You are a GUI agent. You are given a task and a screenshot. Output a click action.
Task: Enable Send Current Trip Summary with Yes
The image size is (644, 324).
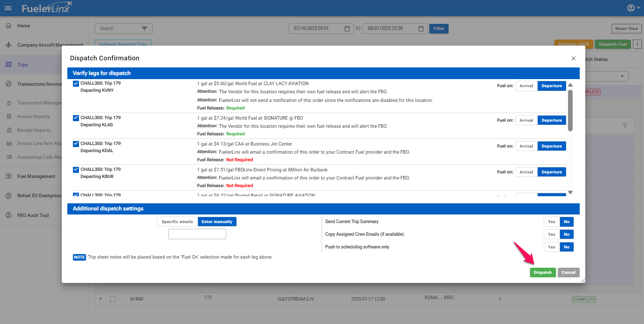[x=552, y=222]
